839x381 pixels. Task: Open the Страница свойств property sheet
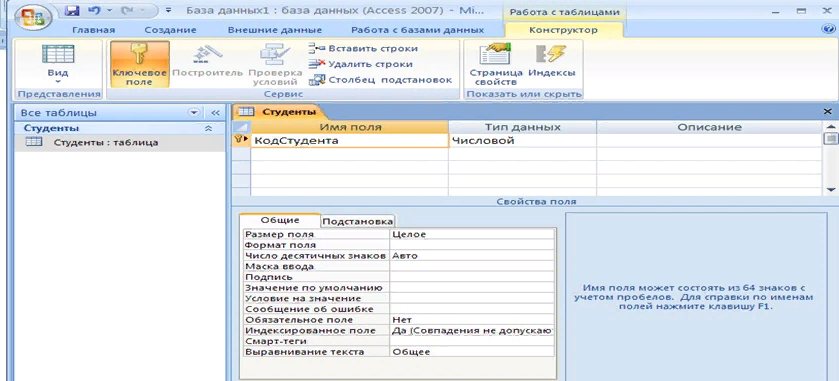(x=495, y=65)
